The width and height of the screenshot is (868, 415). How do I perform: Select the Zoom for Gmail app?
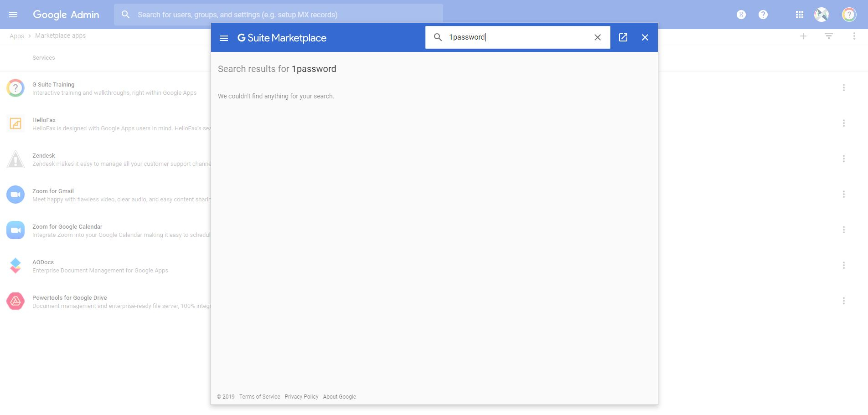click(53, 191)
